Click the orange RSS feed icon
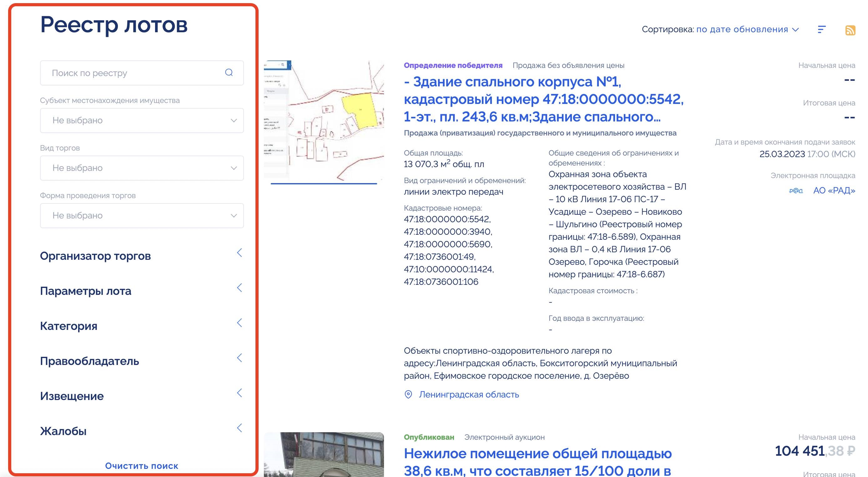The height and width of the screenshot is (477, 868). [x=850, y=30]
